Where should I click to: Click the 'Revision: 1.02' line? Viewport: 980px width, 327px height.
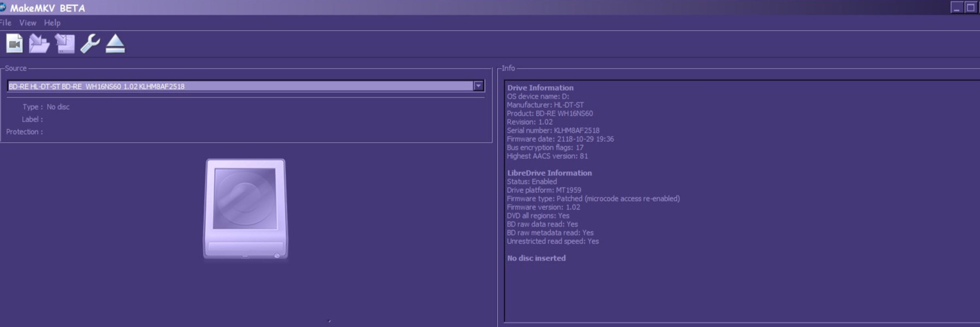tap(529, 122)
